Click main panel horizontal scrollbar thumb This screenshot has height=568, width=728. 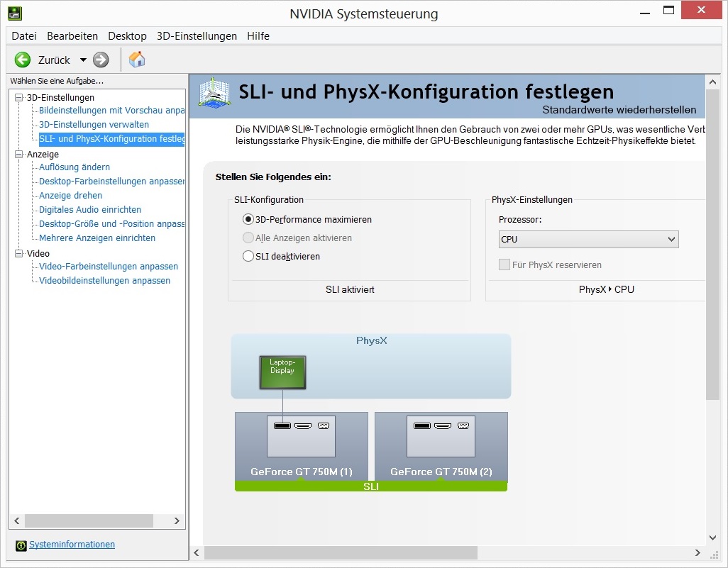341,552
